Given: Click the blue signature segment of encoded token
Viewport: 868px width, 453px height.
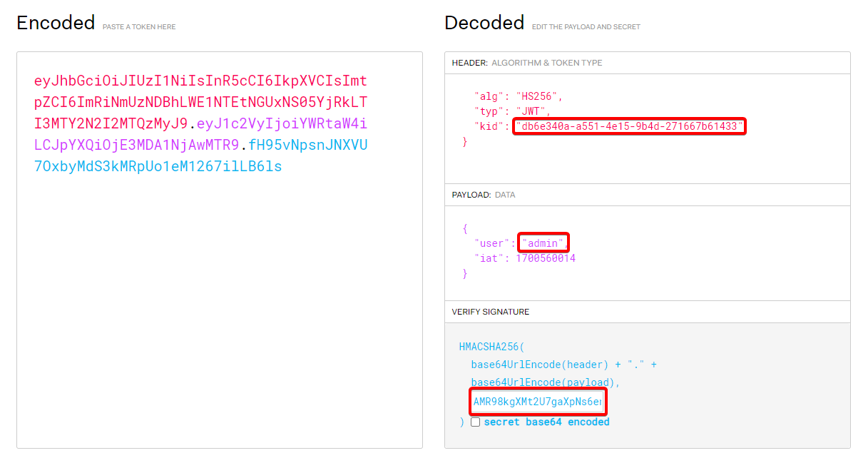Looking at the screenshot, I should [x=157, y=167].
